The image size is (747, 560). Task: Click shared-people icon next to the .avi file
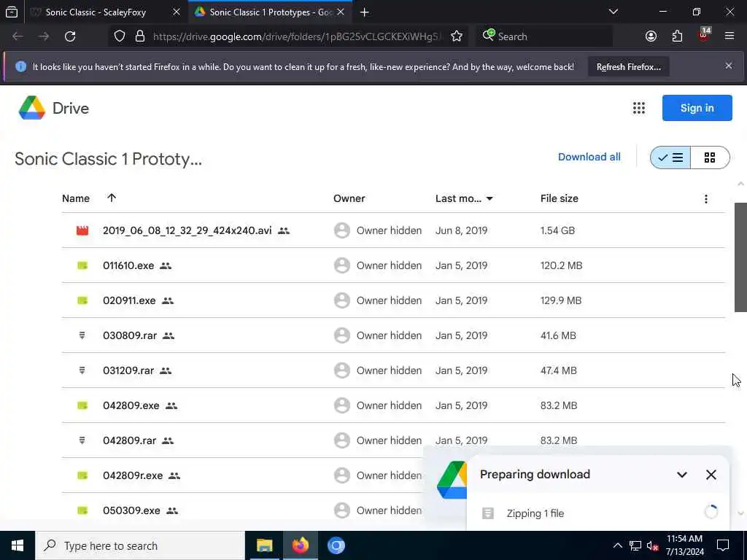(284, 231)
